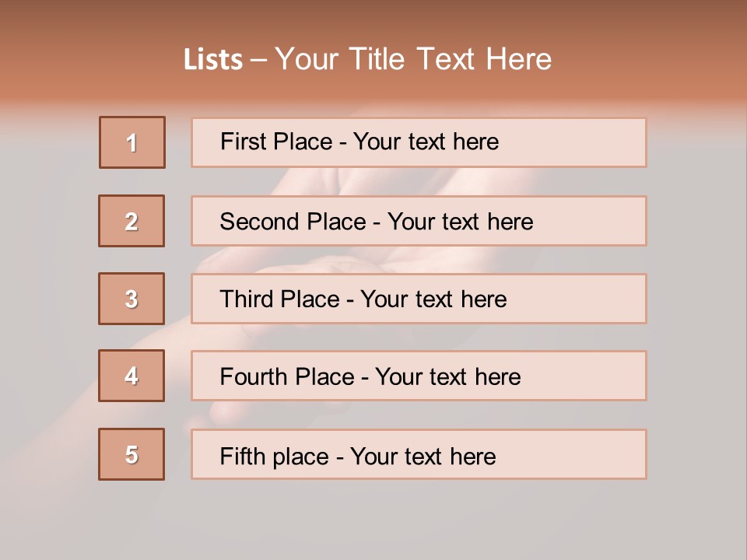
Task: Click the number 3 square
Action: click(132, 299)
